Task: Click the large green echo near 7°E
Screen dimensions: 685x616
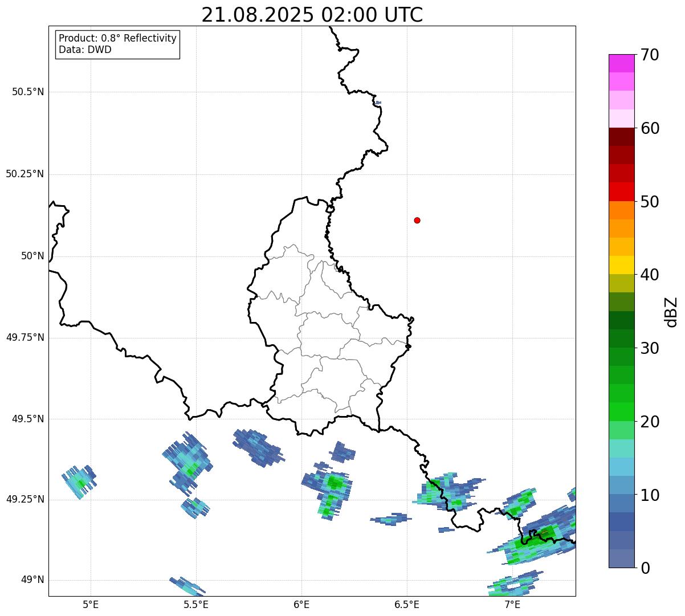Action: pyautogui.click(x=536, y=539)
